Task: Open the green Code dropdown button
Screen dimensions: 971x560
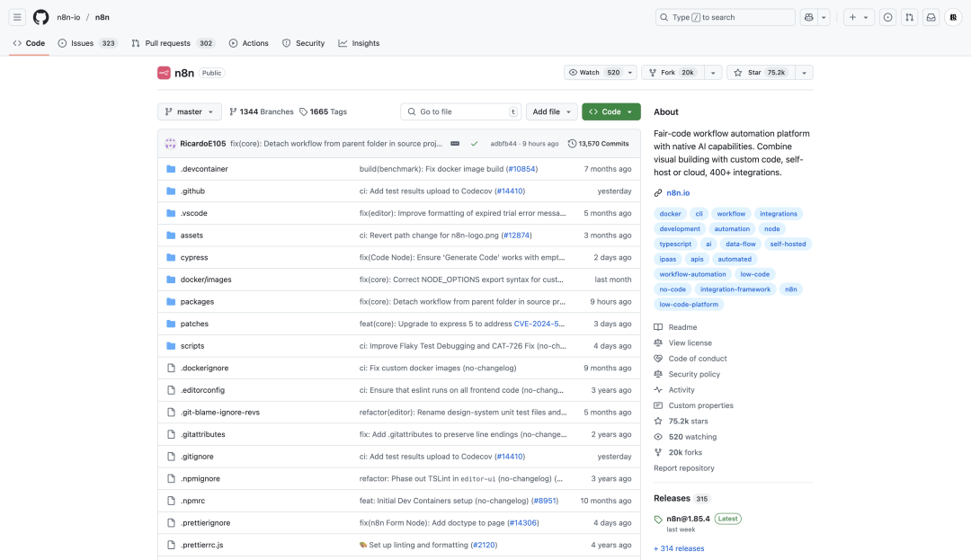Action: click(x=610, y=112)
